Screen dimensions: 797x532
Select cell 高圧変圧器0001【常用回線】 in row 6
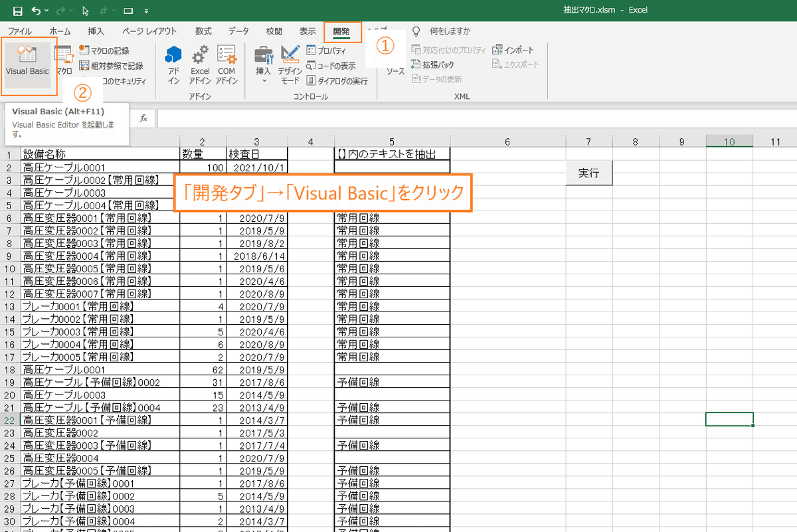click(x=100, y=218)
